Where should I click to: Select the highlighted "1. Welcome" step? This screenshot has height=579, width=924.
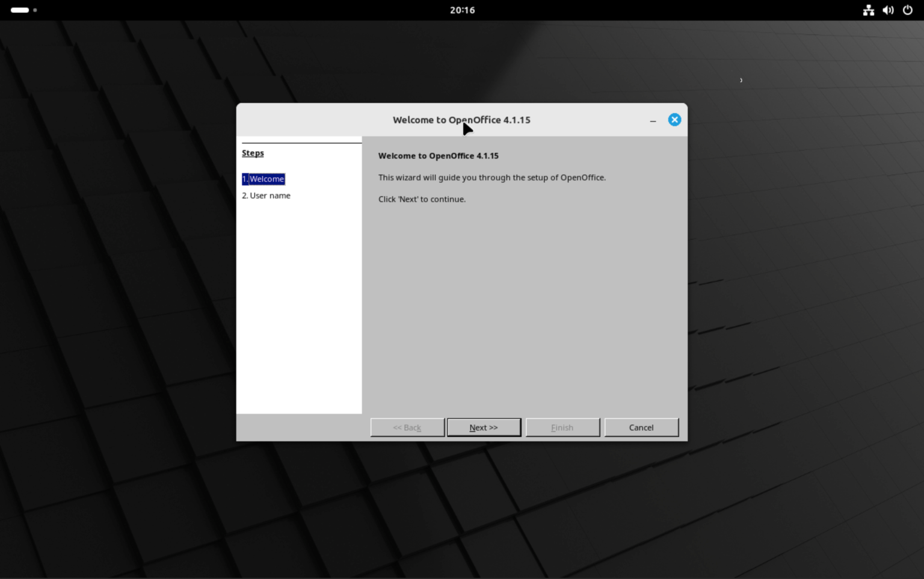coord(263,179)
